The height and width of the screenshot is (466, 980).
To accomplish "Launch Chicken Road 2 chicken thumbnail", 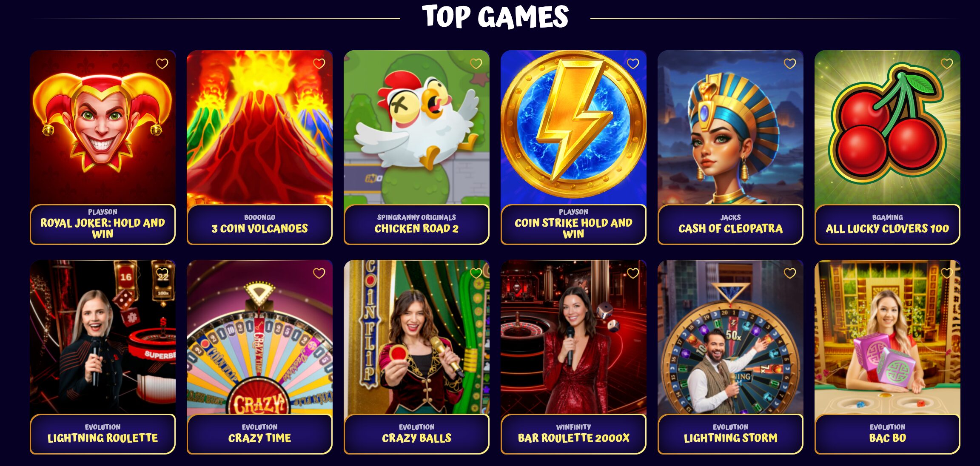I will (416, 128).
